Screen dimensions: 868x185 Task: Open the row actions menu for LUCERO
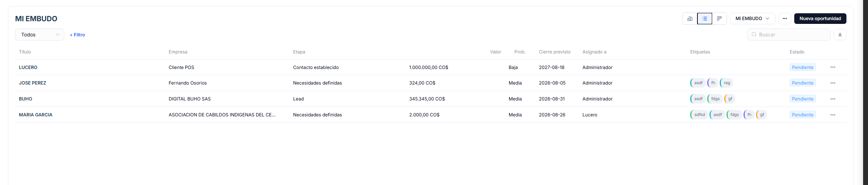coord(833,67)
